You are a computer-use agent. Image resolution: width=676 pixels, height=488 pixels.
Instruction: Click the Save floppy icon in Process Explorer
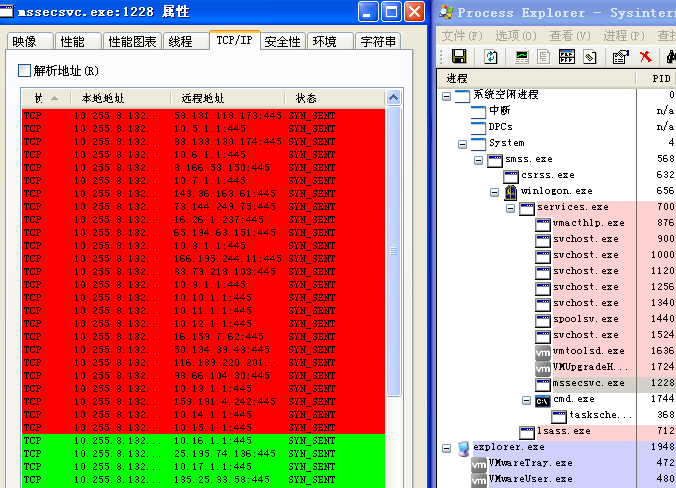coord(459,56)
